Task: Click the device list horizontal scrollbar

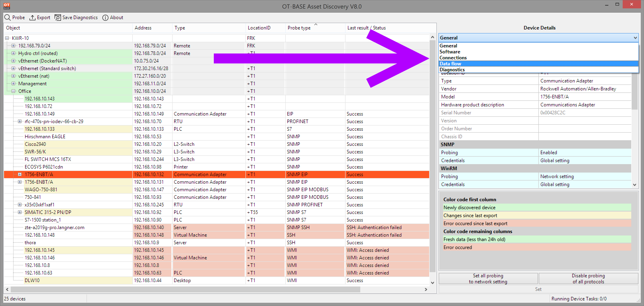Action: (x=186, y=289)
